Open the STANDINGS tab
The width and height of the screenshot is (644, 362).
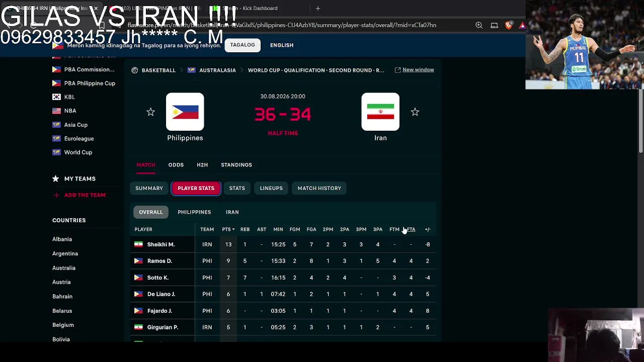(x=236, y=165)
